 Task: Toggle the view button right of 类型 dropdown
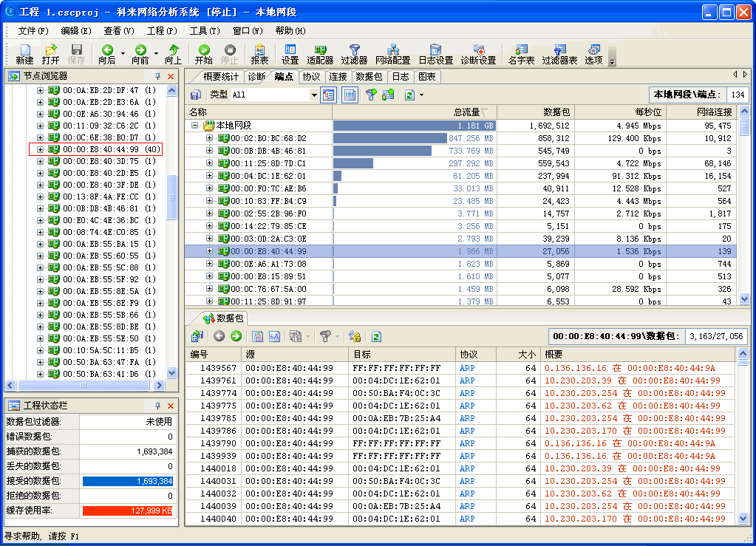coord(329,95)
